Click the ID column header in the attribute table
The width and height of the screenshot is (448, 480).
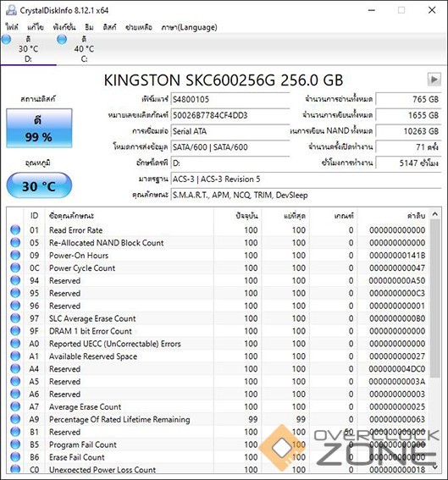pyautogui.click(x=34, y=216)
